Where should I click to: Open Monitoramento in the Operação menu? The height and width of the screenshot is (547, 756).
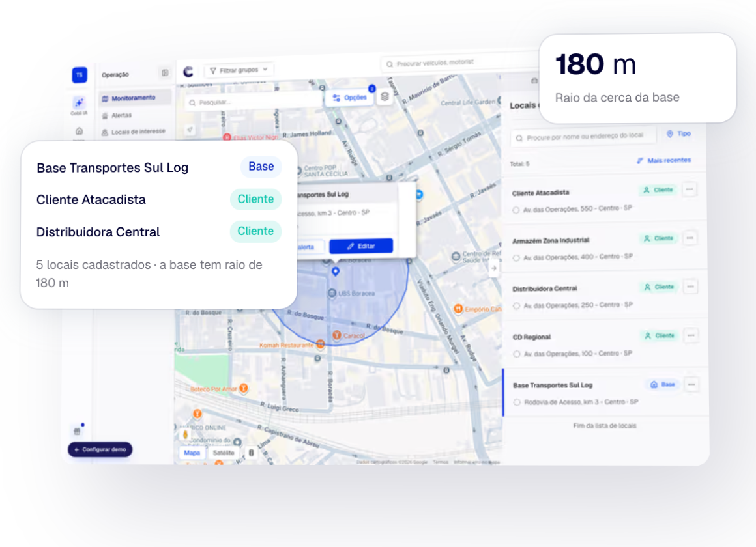point(135,98)
